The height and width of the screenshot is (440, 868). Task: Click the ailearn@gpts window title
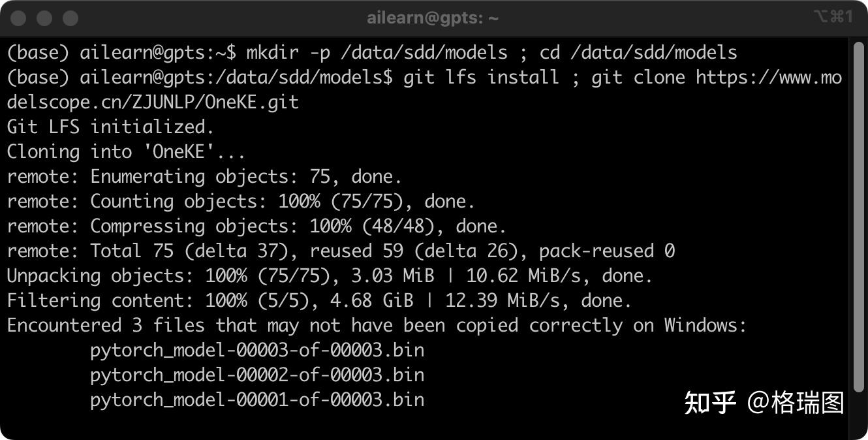point(433,18)
